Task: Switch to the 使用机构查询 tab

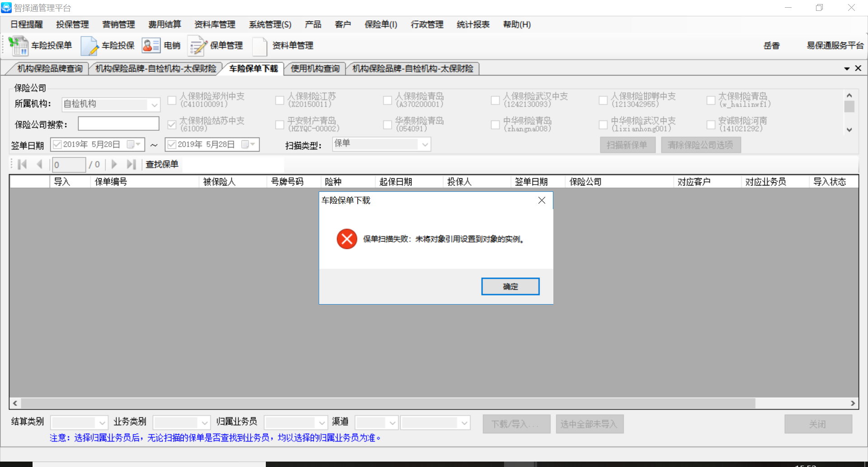Action: tap(315, 68)
